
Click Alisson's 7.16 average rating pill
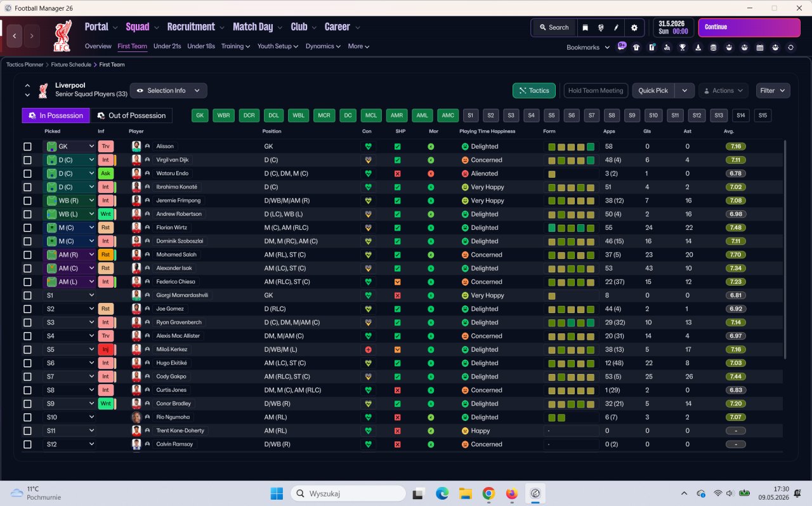736,147
